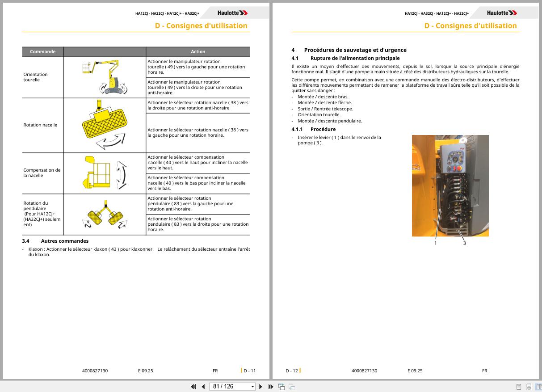Click the left page title "D - Consignes d'utilisation"
This screenshot has height=392, width=542.
[201, 25]
